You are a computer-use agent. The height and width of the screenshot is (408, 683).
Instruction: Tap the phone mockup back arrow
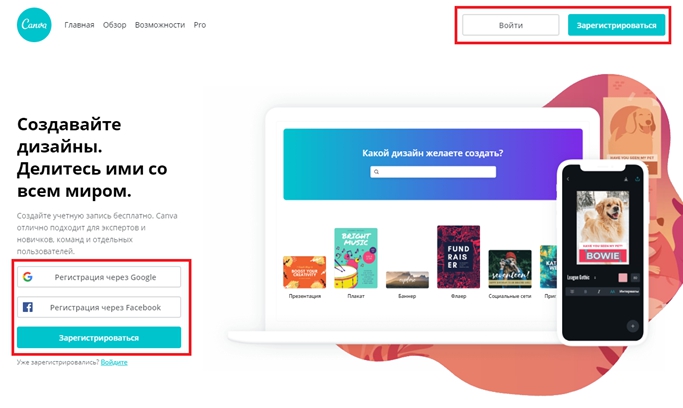(x=568, y=179)
